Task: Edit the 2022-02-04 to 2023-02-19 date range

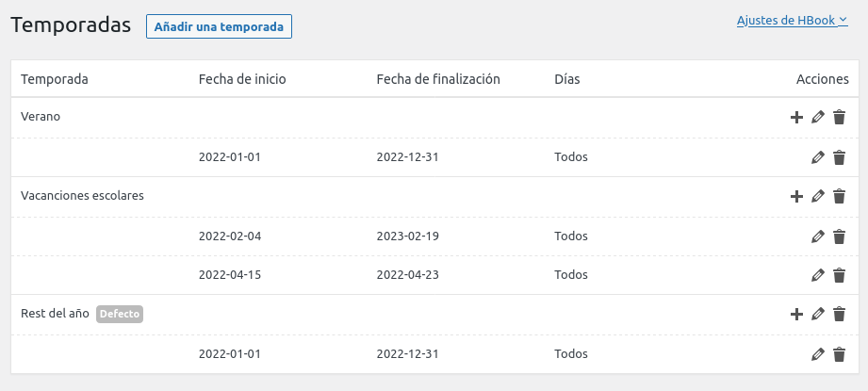Action: (818, 236)
